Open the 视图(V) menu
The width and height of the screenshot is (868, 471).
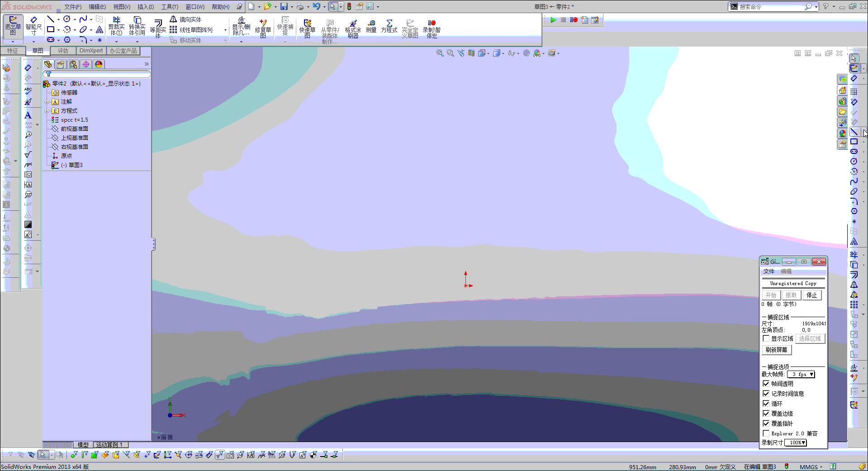pyautogui.click(x=122, y=7)
